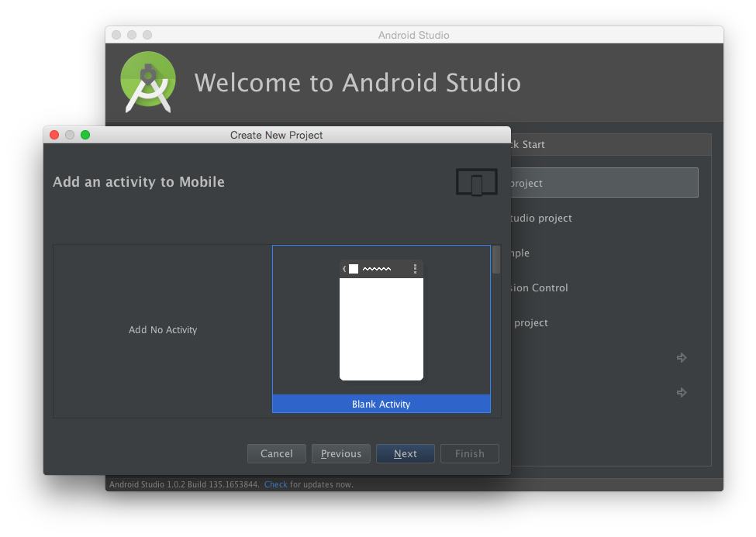The width and height of the screenshot is (756, 537).
Task: Click the Android Studio build version text
Action: click(185, 484)
